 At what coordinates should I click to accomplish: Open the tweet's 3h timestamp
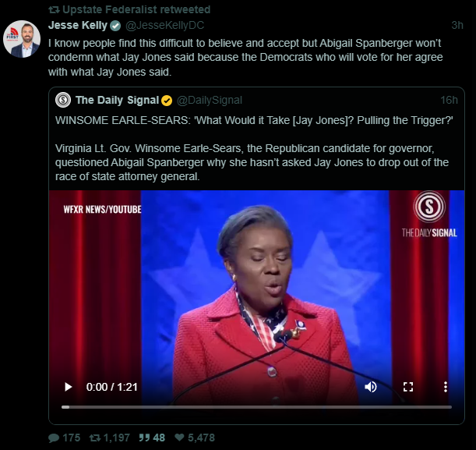click(457, 25)
